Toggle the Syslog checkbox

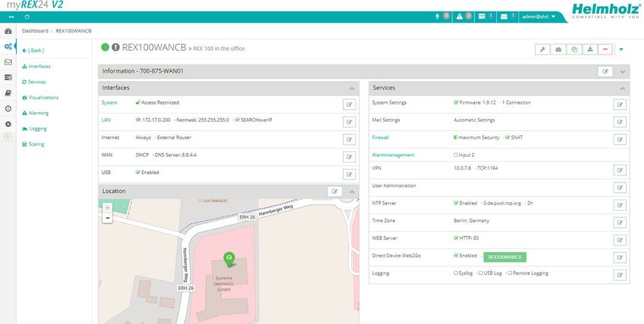tap(455, 273)
